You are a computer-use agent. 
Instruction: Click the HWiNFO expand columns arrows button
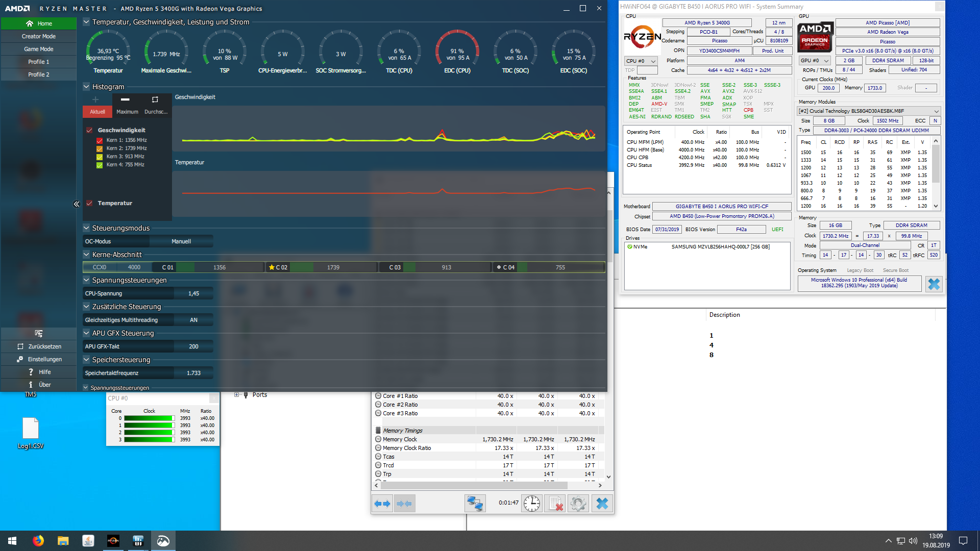click(x=382, y=504)
